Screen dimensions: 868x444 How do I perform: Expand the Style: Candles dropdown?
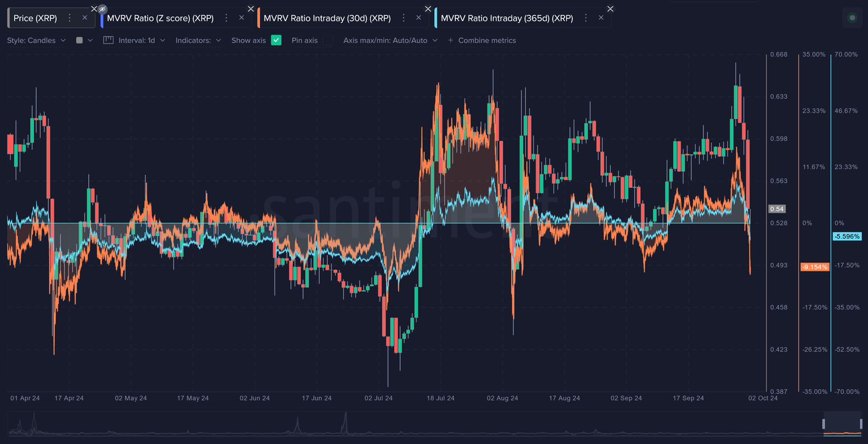click(x=36, y=40)
